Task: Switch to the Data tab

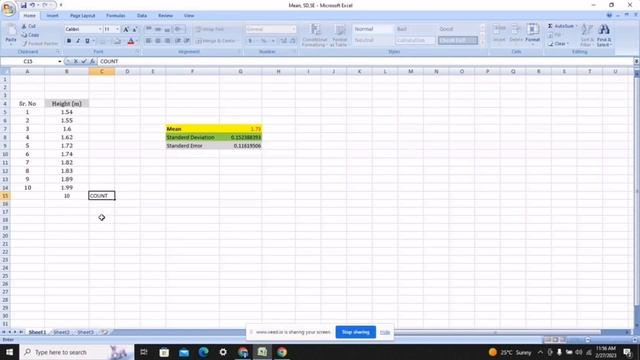Action: [142, 16]
